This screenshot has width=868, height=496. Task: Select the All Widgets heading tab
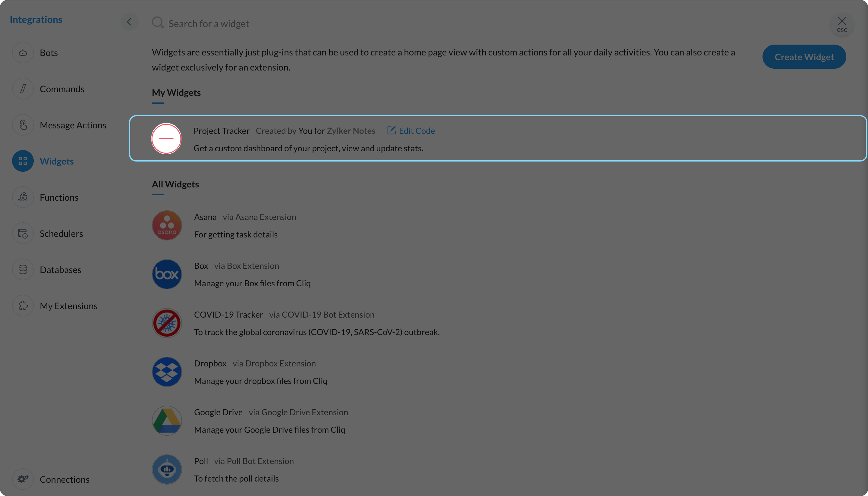(175, 184)
